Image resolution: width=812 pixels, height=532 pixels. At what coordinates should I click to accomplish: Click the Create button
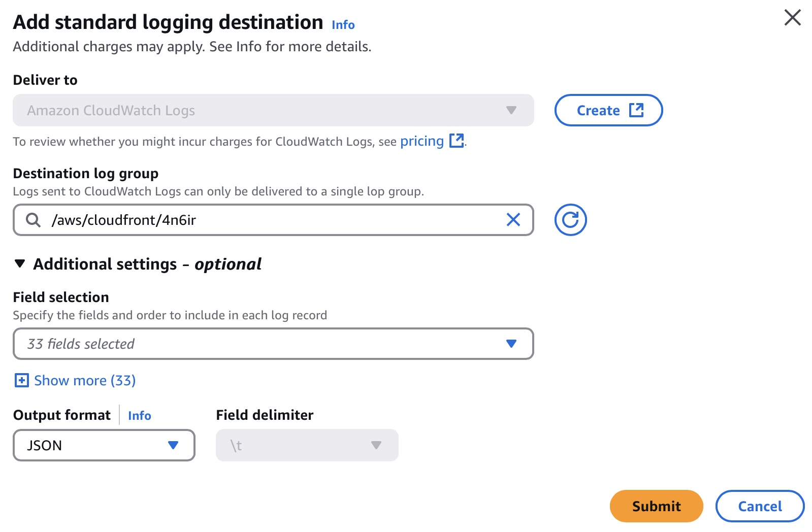pos(608,110)
